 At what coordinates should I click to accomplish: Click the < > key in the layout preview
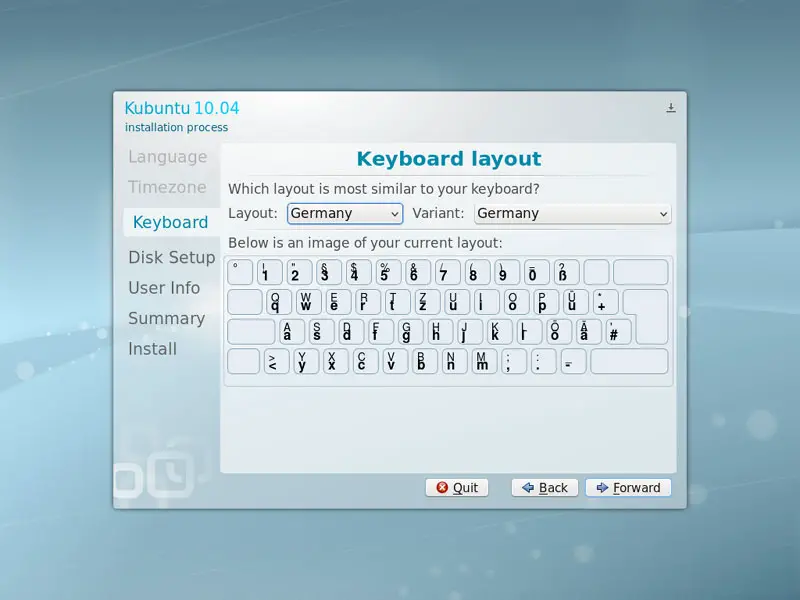coord(277,362)
